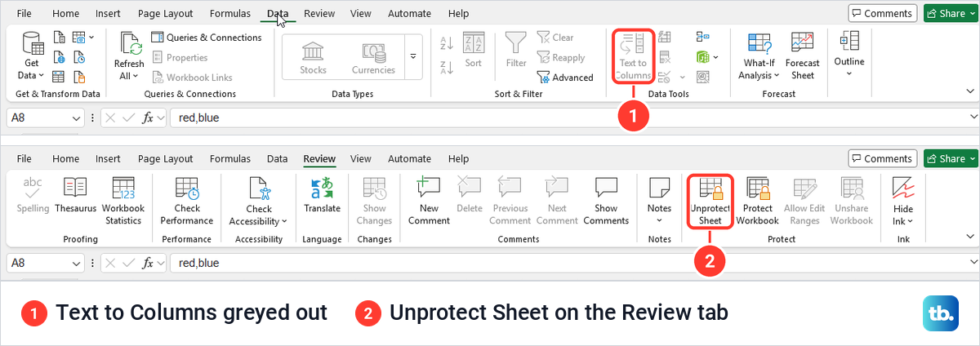Click the From Web globe document icon

pyautogui.click(x=59, y=57)
